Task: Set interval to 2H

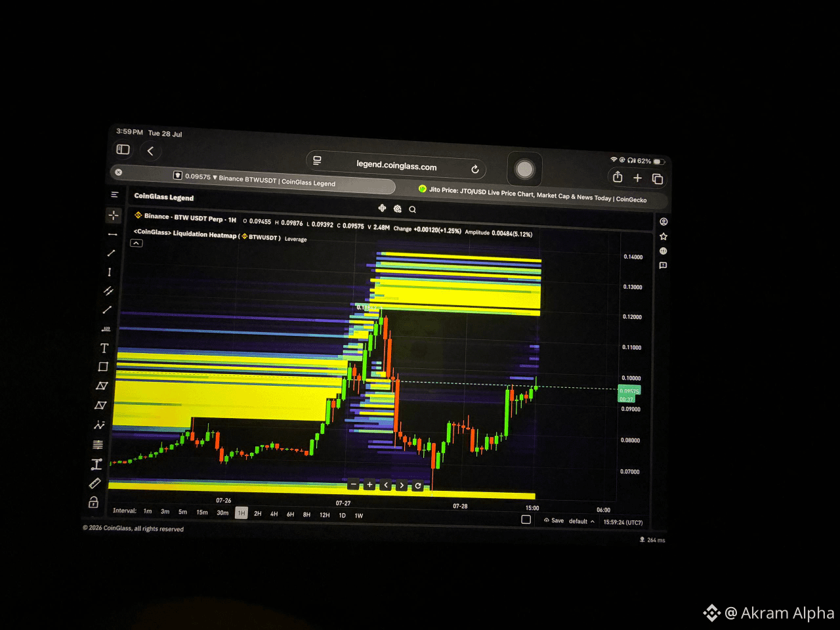Action: pos(258,514)
